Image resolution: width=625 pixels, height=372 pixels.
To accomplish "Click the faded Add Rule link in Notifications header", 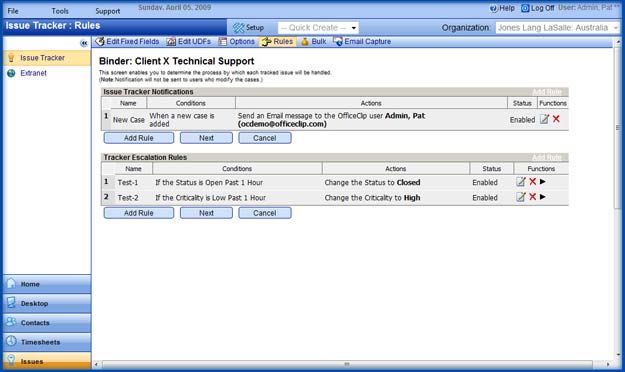I will tap(546, 92).
